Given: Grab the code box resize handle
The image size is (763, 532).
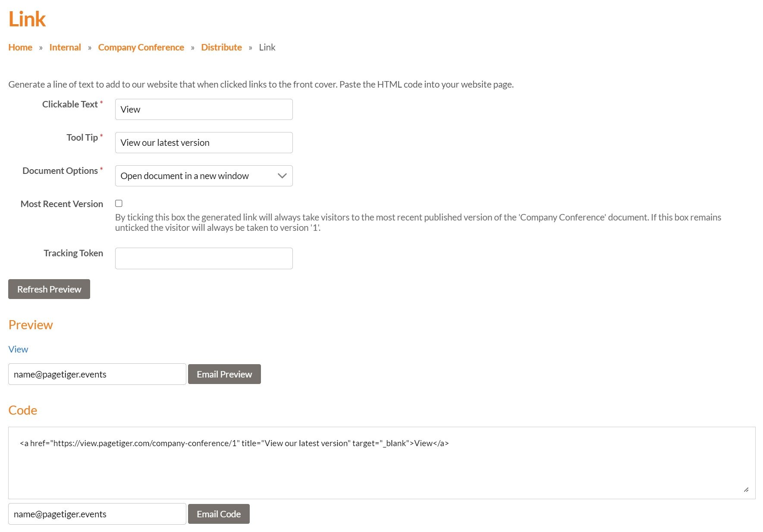Looking at the screenshot, I should click(x=746, y=490).
